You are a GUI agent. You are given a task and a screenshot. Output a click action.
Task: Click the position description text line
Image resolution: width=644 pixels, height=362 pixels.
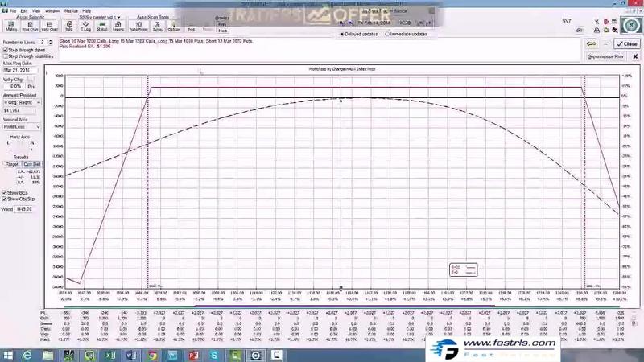coord(156,41)
